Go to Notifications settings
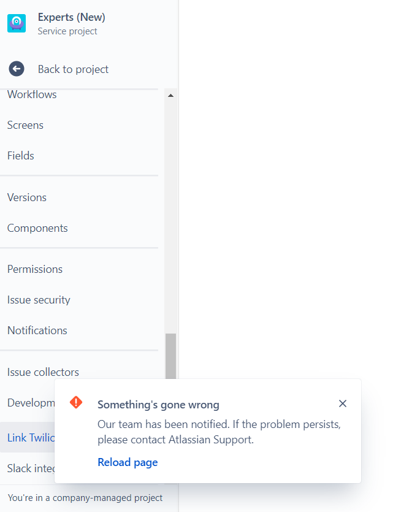The height and width of the screenshot is (512, 420). click(37, 331)
